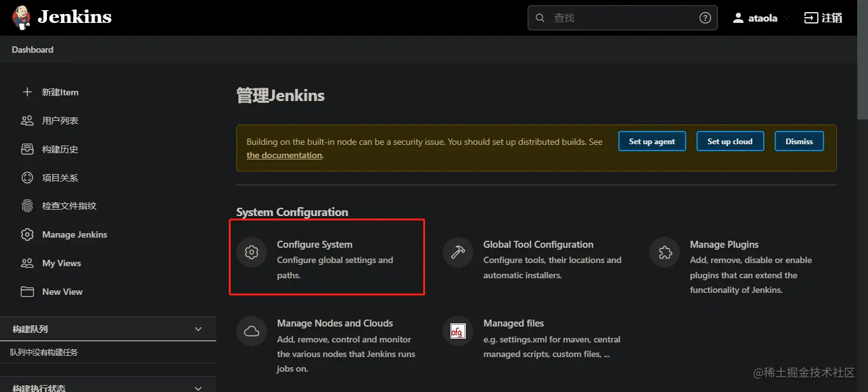Click the icon beside 项目关系
868x392 pixels.
(27, 178)
